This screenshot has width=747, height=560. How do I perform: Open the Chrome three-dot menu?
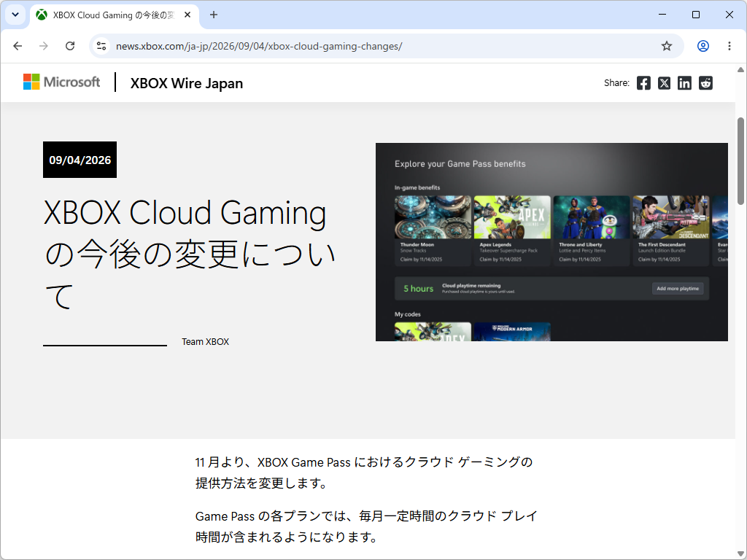tap(729, 46)
